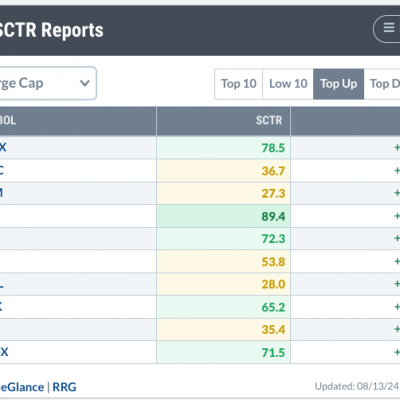The image size is (400, 400).
Task: Click the SCTR value 72.3
Action: point(273,239)
